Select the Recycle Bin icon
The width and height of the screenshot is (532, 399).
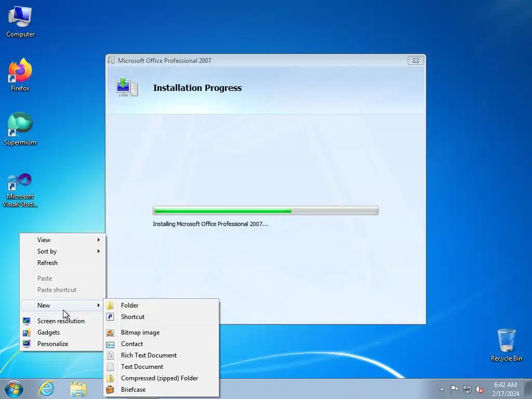(x=506, y=345)
